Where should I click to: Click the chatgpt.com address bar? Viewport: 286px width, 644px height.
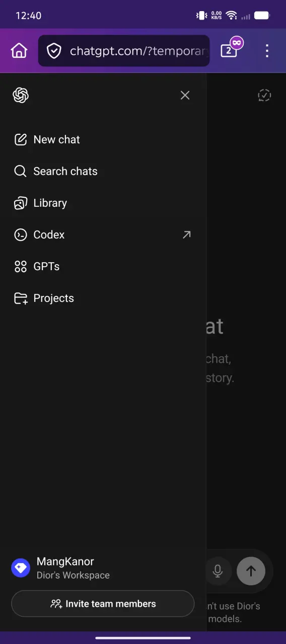click(x=124, y=50)
